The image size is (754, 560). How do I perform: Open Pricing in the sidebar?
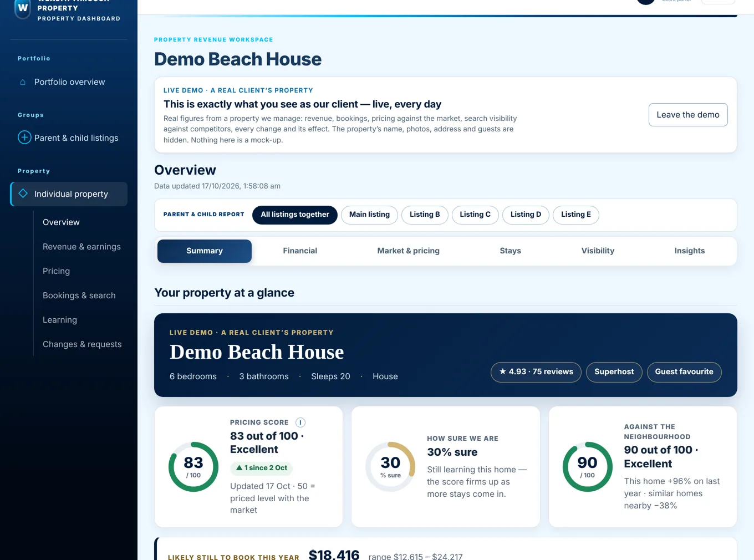[x=56, y=271]
